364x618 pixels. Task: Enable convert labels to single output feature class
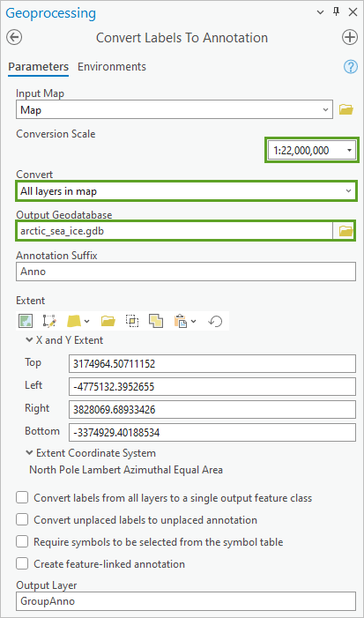pos(22,497)
